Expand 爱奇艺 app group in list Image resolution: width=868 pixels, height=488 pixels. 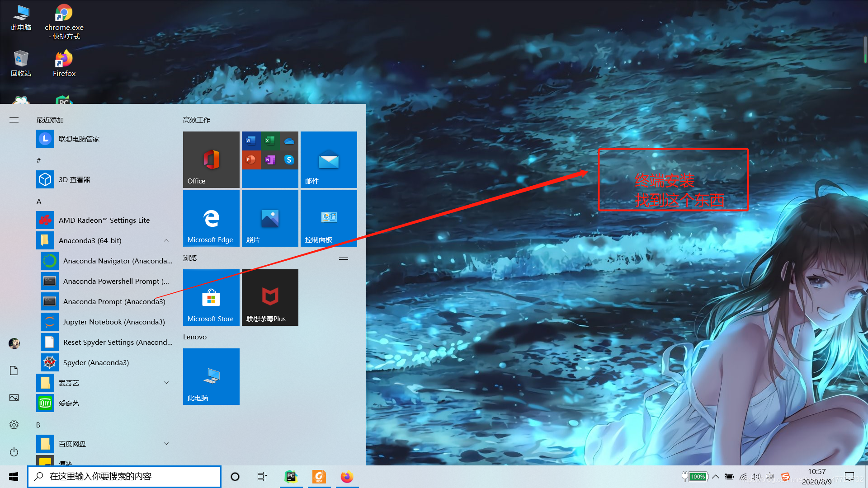click(166, 382)
